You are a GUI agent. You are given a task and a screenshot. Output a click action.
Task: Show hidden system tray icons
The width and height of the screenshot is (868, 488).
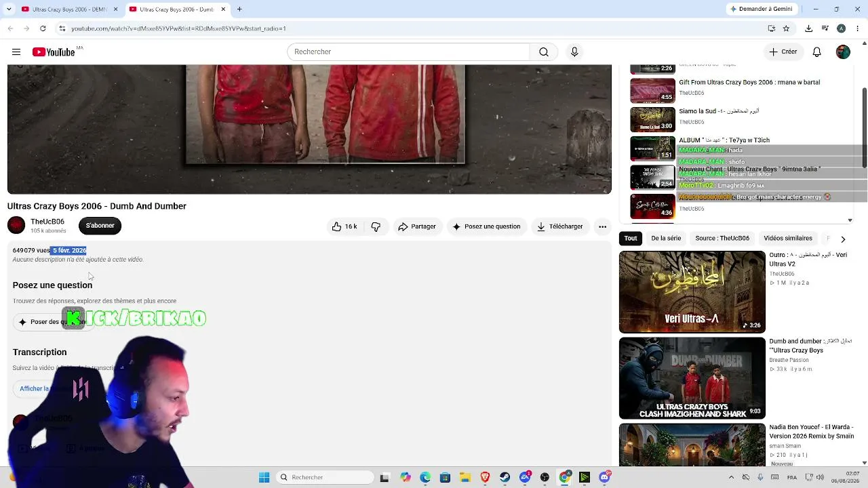[731, 477]
